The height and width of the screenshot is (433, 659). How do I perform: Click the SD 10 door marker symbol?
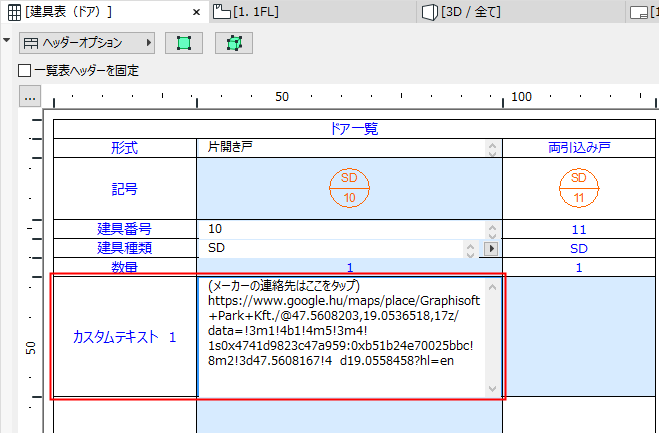click(349, 188)
